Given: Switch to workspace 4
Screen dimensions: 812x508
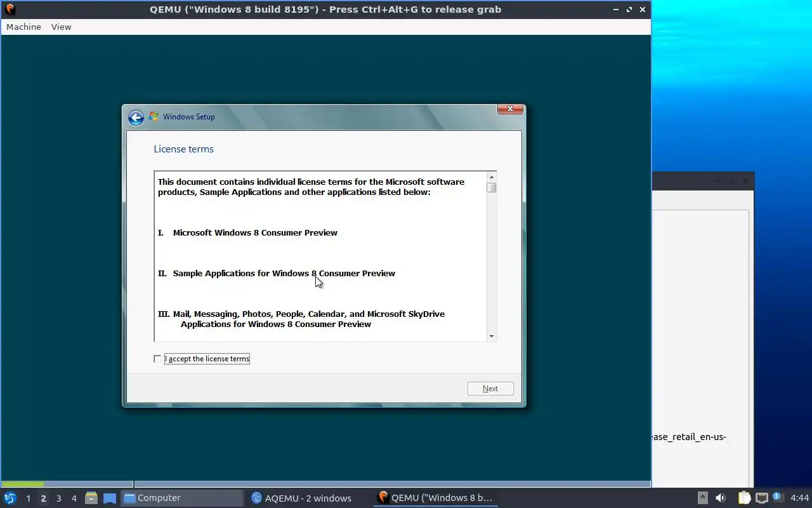Looking at the screenshot, I should click(74, 498).
